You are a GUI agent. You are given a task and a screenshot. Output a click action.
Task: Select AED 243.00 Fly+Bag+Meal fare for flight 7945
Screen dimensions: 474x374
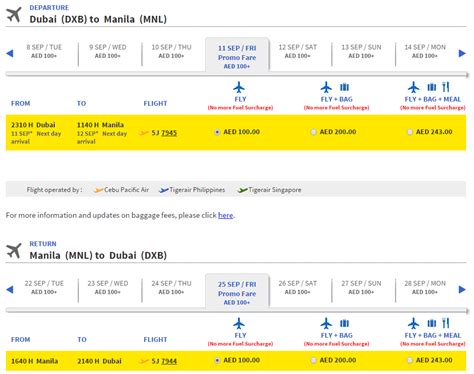point(410,132)
